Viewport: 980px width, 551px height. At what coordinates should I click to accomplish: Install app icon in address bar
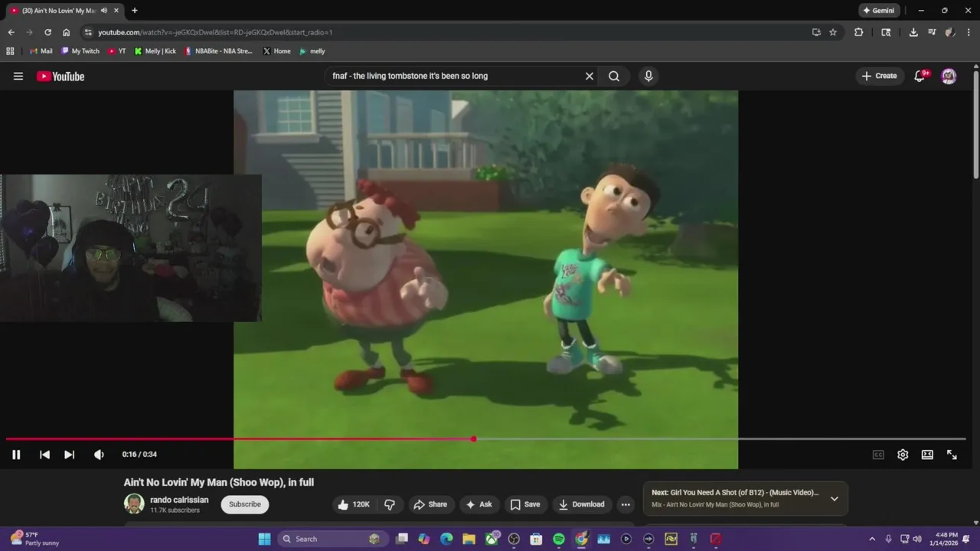click(816, 32)
